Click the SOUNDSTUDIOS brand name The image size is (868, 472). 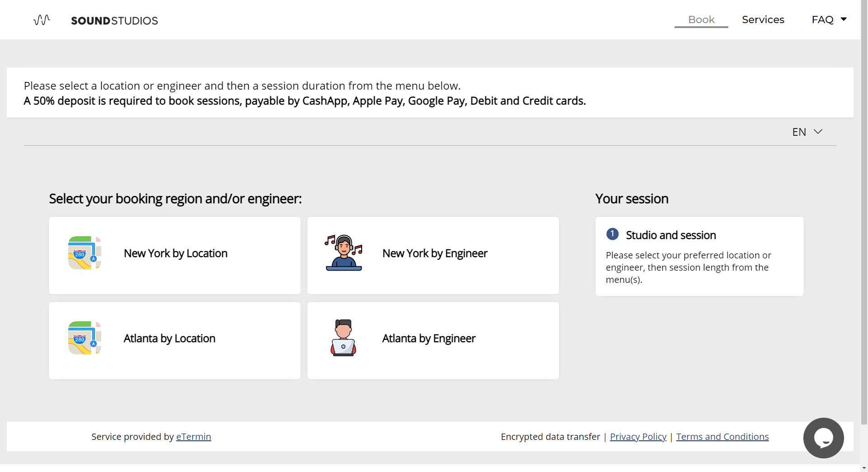pyautogui.click(x=114, y=21)
